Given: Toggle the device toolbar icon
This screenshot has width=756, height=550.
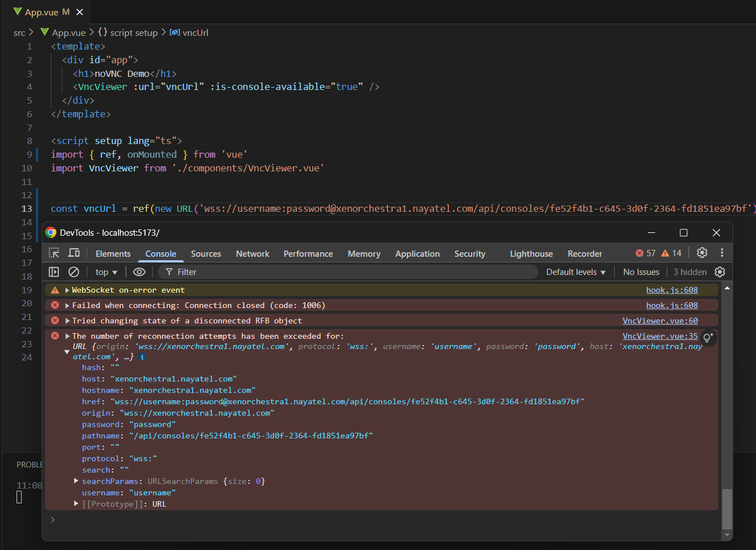Looking at the screenshot, I should (x=74, y=253).
